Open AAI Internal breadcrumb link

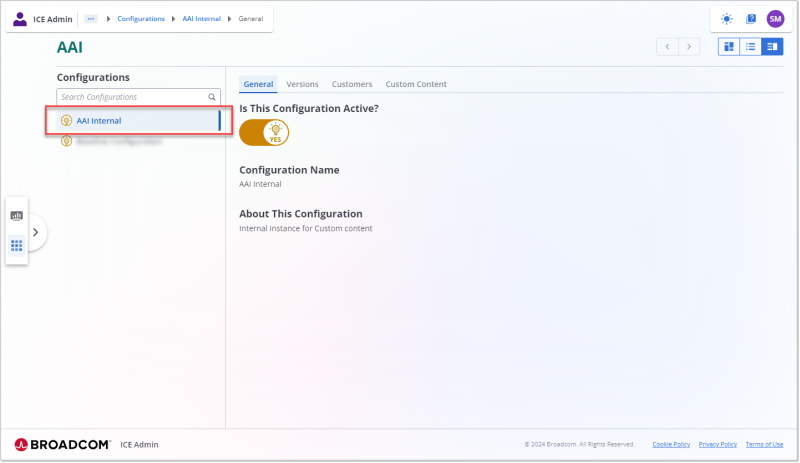(x=202, y=19)
